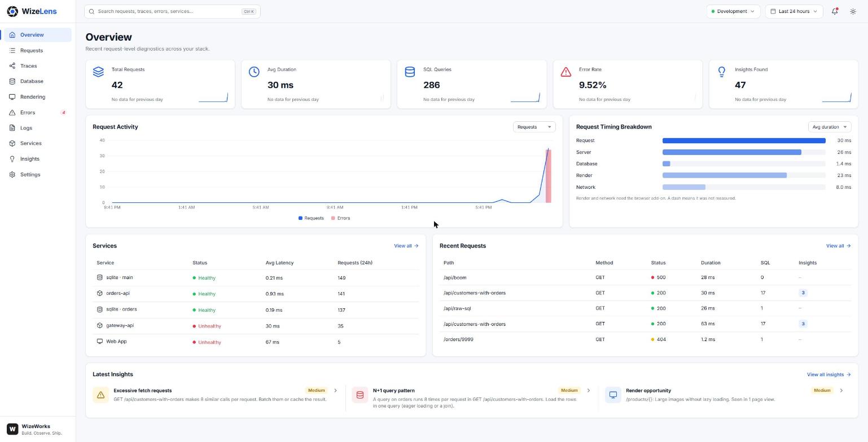The height and width of the screenshot is (442, 868).
Task: Click the Error Rate warning triangle icon
Action: pos(565,72)
